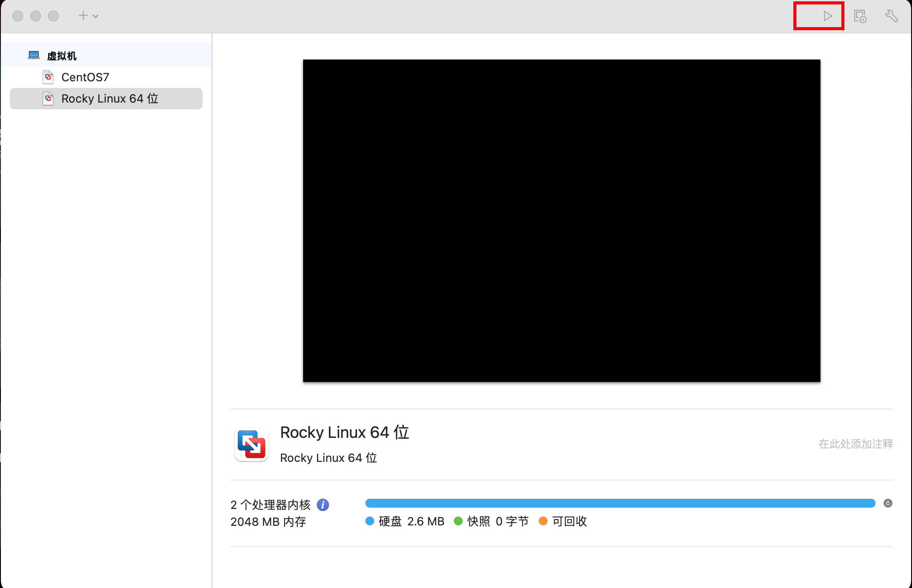Click the black VM preview screen
912x588 pixels.
coord(562,221)
